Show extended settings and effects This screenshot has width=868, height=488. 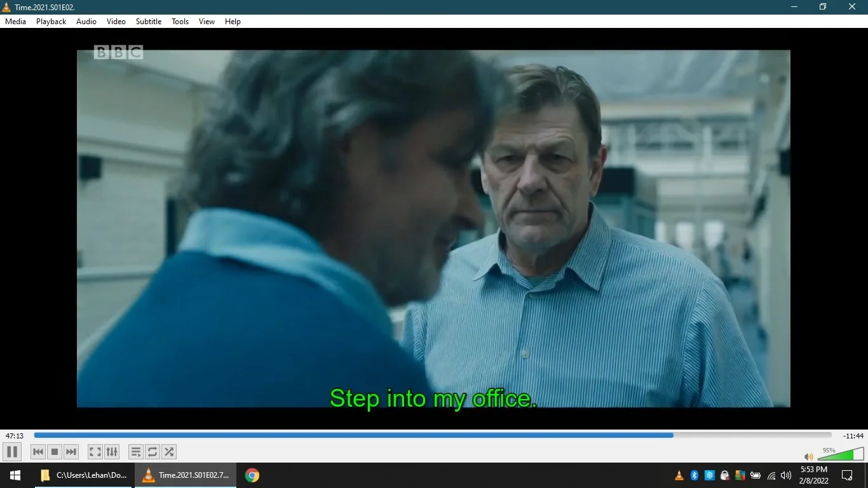pyautogui.click(x=112, y=452)
